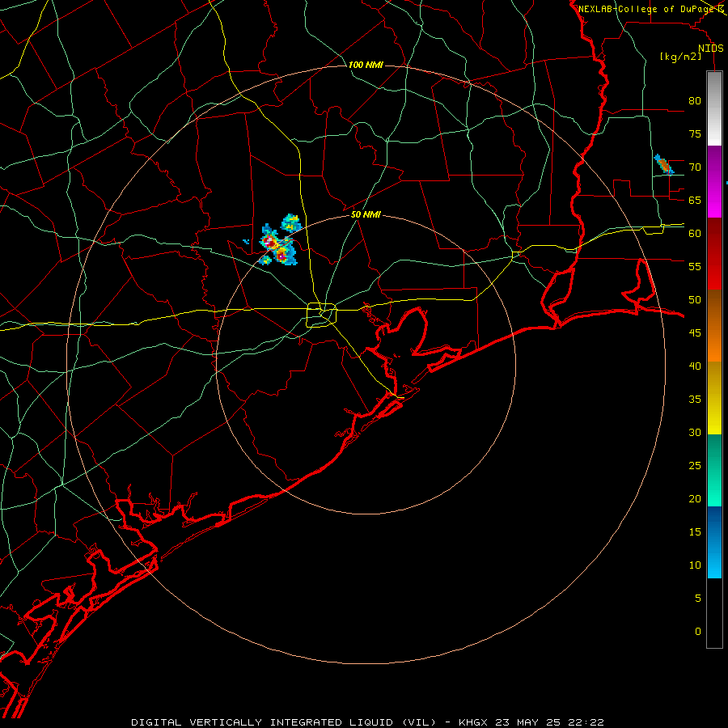Click the scale value 10

click(695, 565)
